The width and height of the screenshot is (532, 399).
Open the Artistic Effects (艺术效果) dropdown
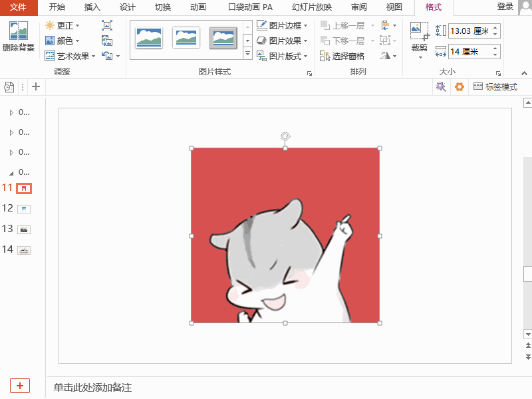(x=70, y=56)
